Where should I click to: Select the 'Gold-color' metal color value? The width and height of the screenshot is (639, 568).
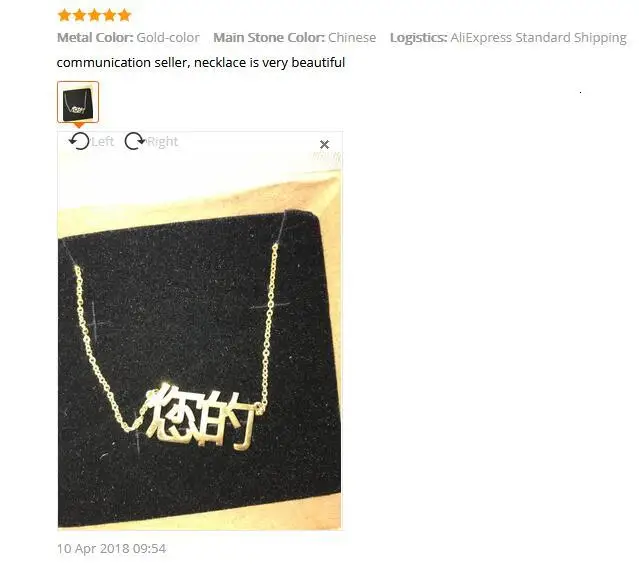pyautogui.click(x=168, y=37)
